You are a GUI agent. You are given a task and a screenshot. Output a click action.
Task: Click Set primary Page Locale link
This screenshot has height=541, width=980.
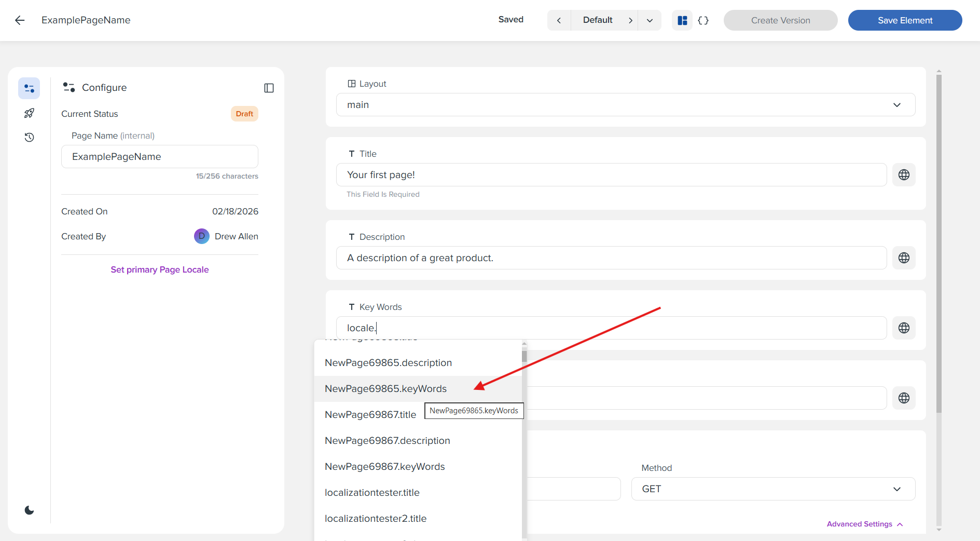point(159,269)
